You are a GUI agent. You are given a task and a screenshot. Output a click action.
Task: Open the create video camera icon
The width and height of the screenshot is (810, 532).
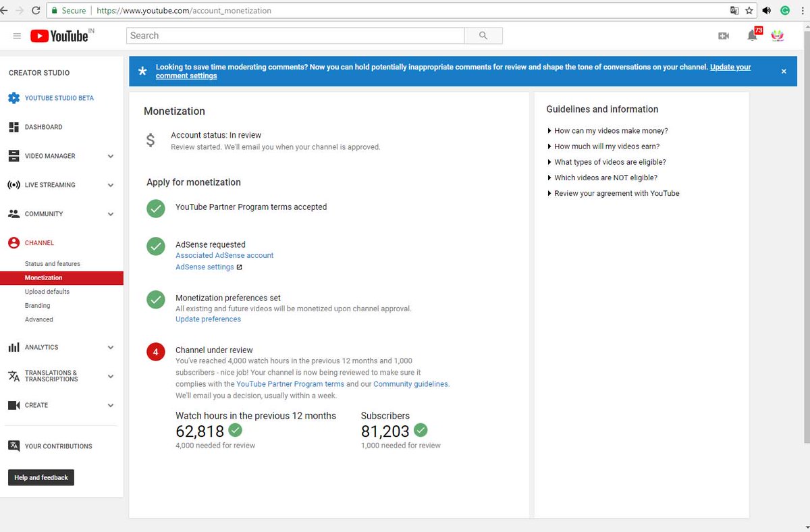724,36
